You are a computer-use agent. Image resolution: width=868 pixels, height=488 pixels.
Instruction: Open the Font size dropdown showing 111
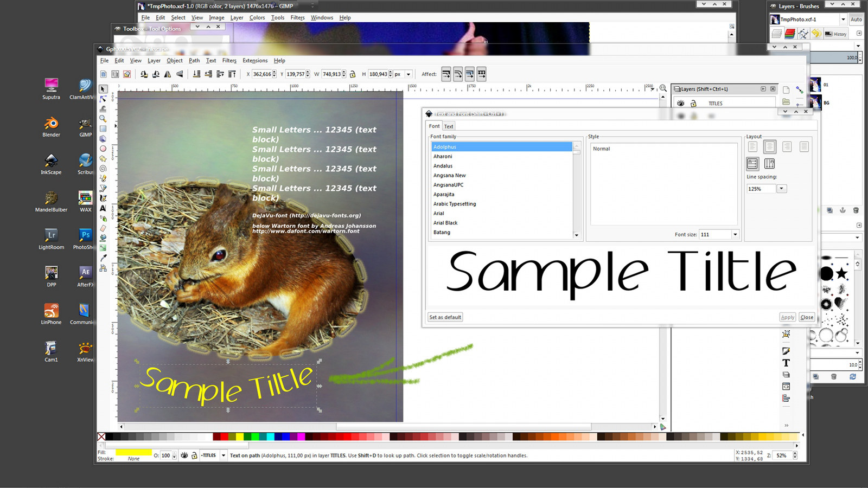[735, 234]
